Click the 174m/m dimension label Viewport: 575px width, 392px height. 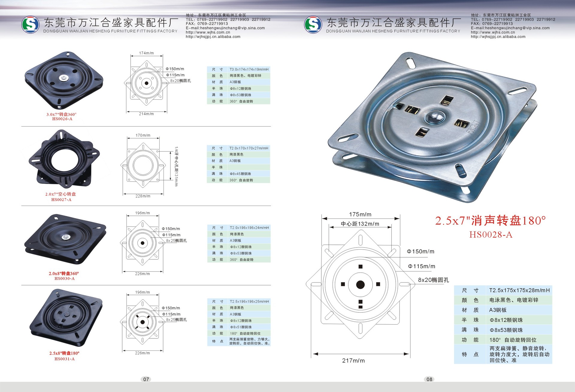click(x=146, y=53)
